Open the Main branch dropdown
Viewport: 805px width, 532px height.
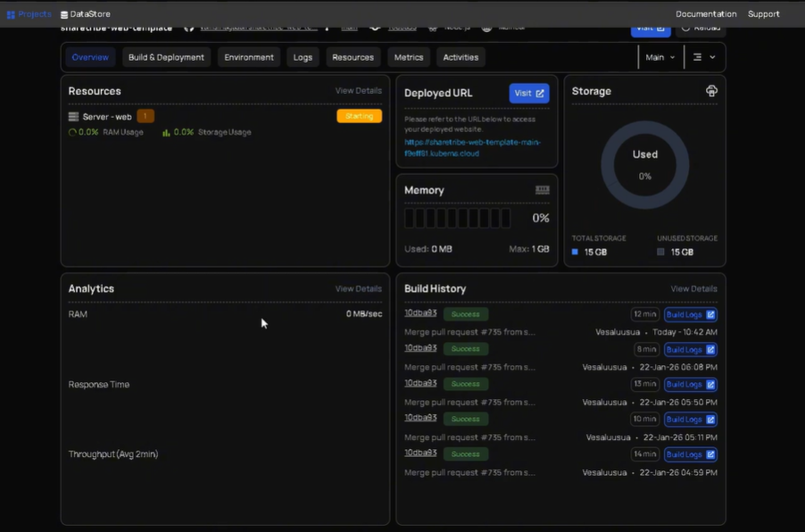click(x=659, y=56)
